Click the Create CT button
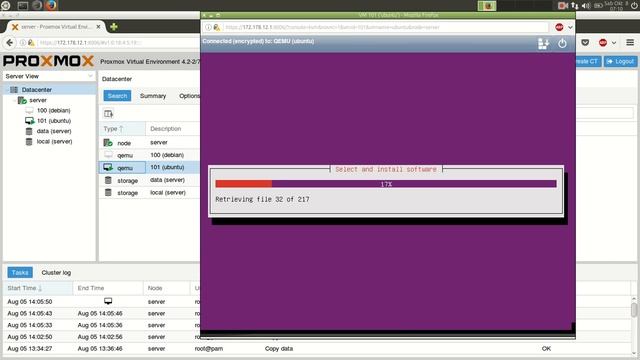 (588, 61)
